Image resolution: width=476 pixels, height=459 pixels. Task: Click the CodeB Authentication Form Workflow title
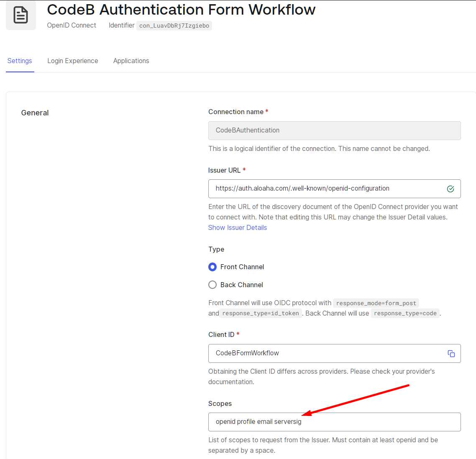(x=182, y=10)
